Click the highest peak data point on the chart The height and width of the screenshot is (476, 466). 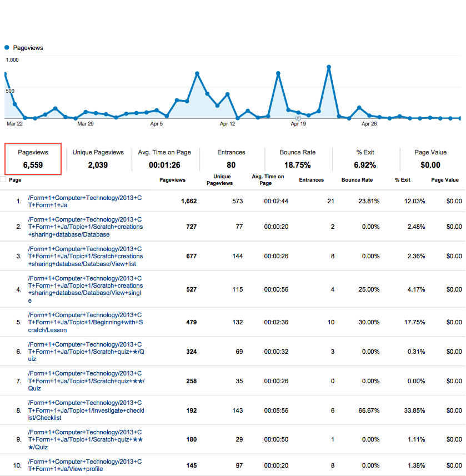[329, 67]
